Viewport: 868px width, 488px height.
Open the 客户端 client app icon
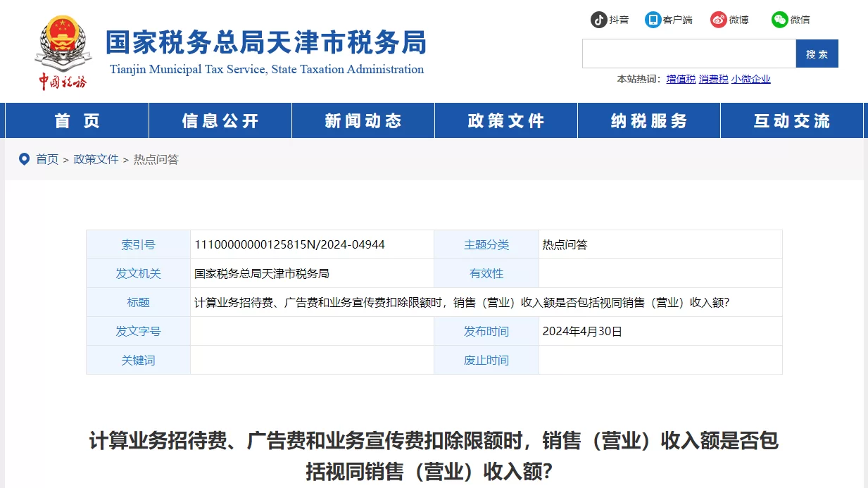[x=653, y=20]
